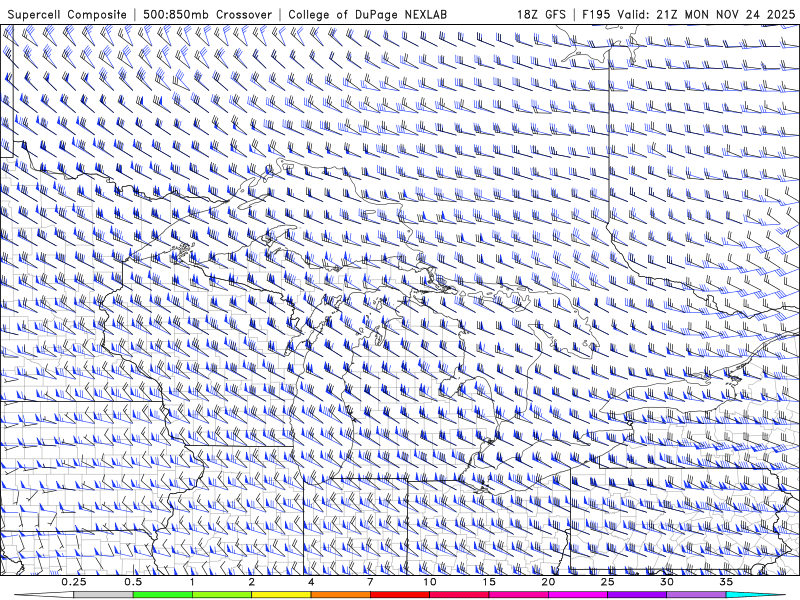Click the "Supercell Composite" title text
The image size is (800, 600).
click(x=67, y=14)
